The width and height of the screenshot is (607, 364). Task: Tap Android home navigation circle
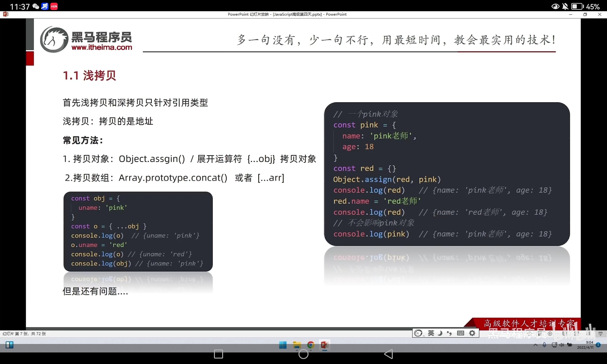point(303,354)
